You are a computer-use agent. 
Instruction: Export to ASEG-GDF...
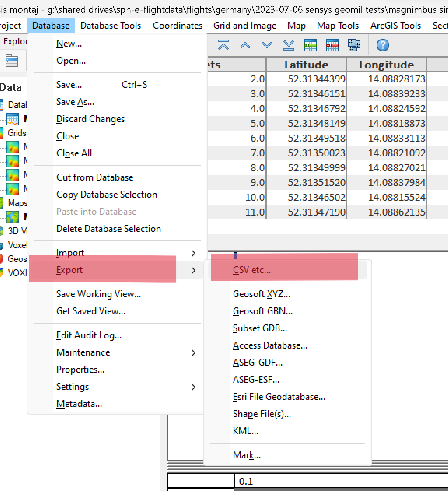click(x=258, y=363)
